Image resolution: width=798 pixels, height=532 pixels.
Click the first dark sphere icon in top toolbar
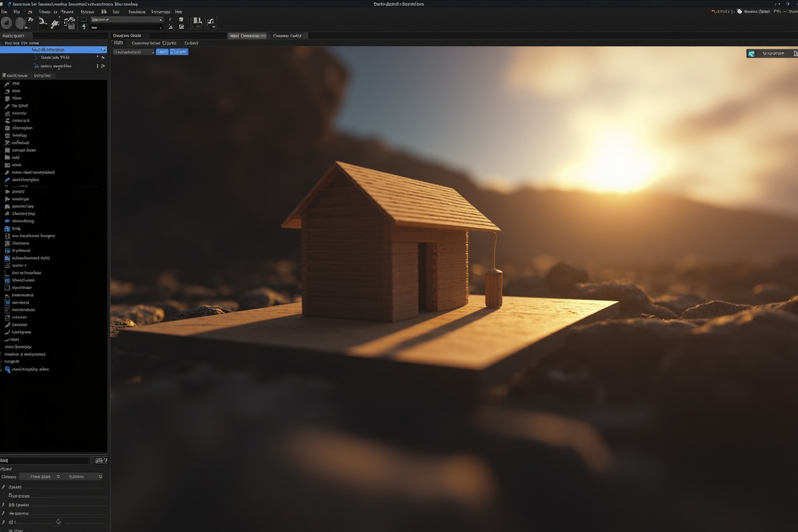click(x=6, y=23)
